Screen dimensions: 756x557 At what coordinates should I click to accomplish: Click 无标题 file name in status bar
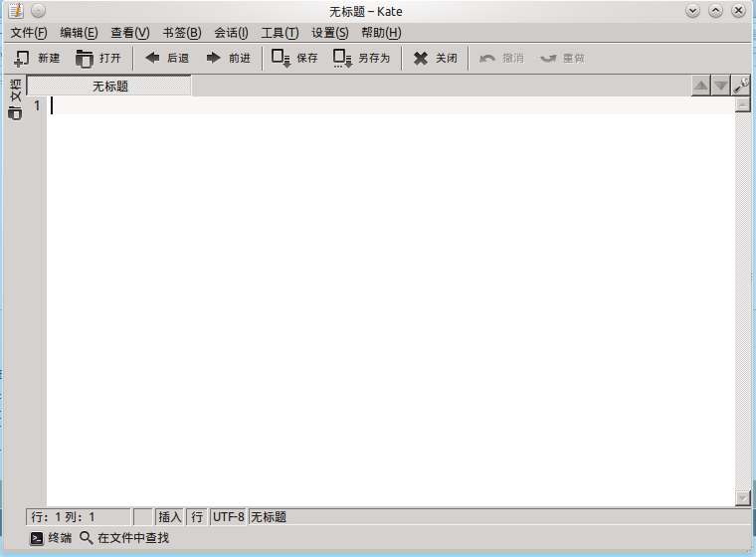[x=269, y=517]
